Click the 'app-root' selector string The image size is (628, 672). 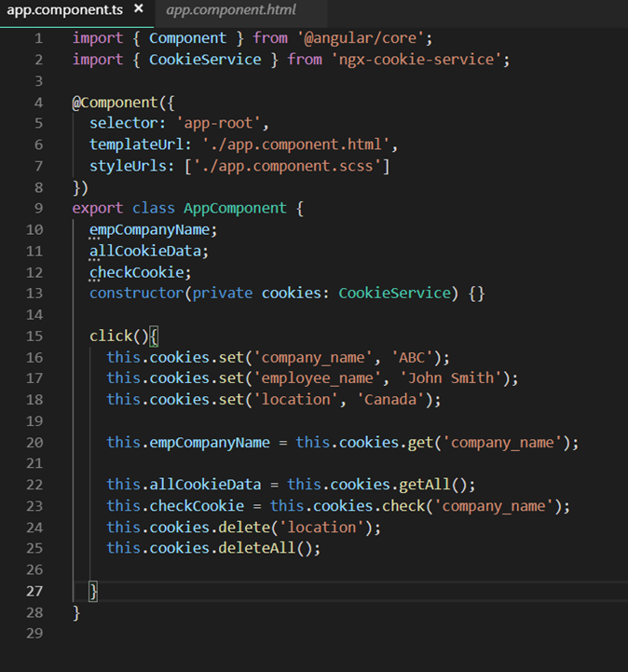coord(218,123)
